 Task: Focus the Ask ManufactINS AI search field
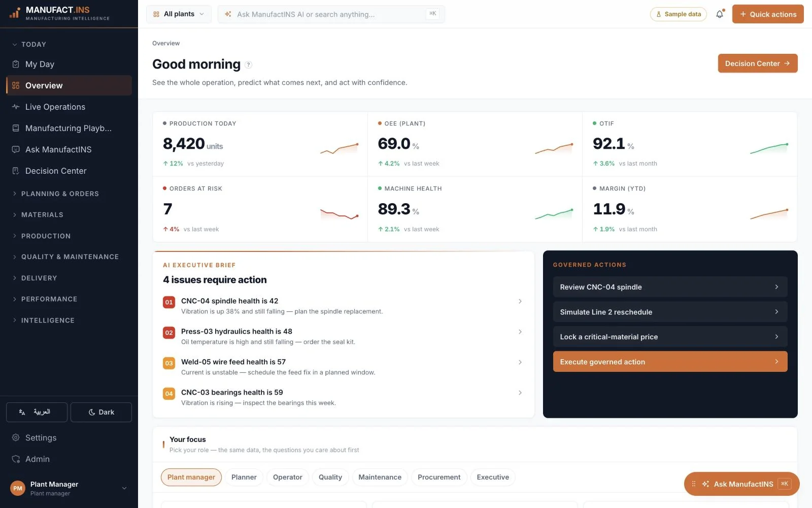(x=331, y=14)
